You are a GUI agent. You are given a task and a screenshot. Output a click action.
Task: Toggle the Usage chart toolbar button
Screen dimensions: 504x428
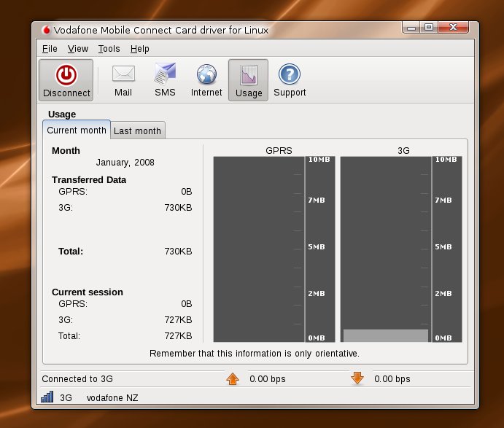[248, 80]
